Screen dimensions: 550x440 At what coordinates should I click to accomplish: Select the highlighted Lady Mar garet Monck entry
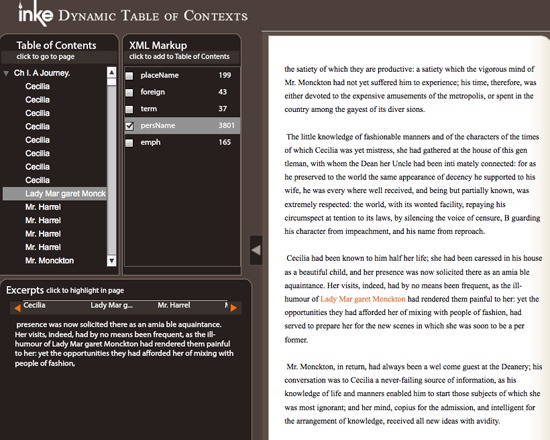[x=55, y=194]
